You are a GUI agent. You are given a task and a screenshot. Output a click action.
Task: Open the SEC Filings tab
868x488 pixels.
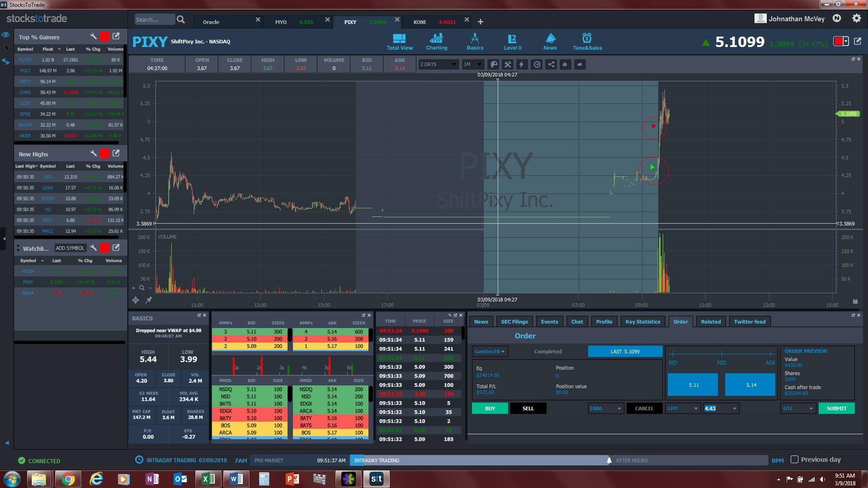pos(514,322)
